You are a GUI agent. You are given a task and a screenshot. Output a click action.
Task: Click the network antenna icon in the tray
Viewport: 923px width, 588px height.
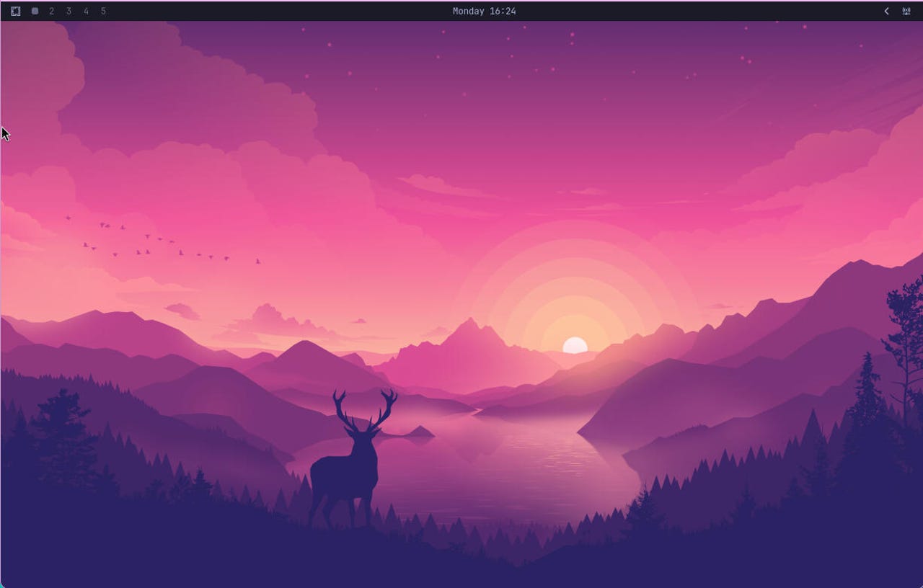click(906, 11)
